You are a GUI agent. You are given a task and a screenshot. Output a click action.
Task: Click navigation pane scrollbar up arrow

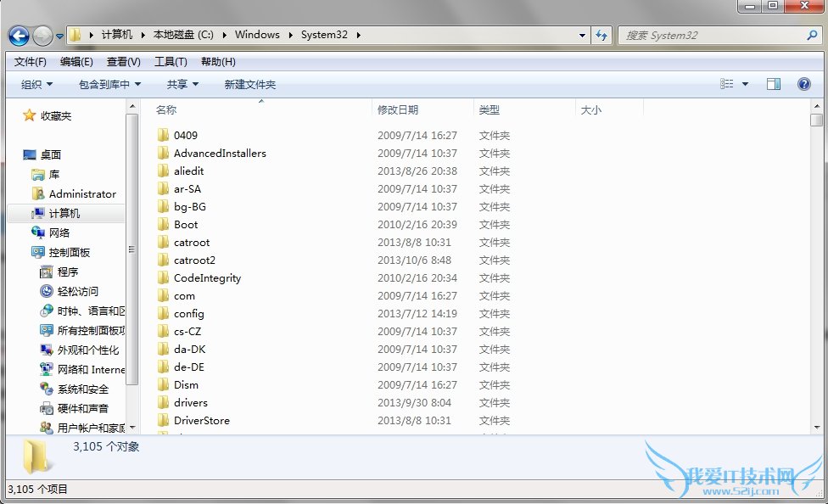tap(132, 107)
